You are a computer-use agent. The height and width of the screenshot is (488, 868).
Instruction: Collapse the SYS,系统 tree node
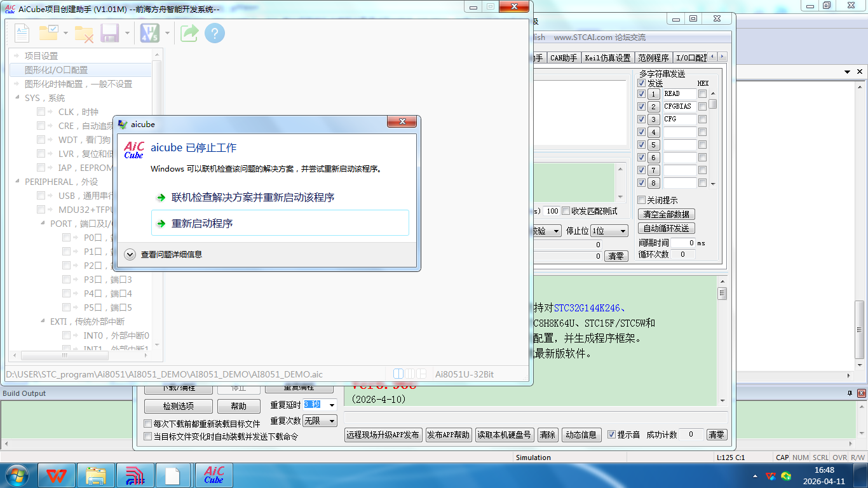click(x=18, y=98)
